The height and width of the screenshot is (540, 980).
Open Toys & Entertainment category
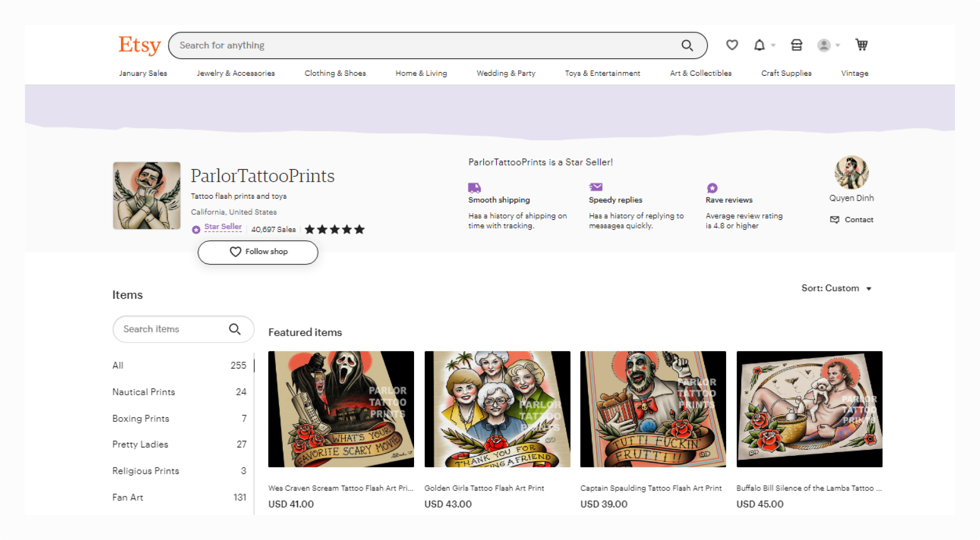coord(603,73)
